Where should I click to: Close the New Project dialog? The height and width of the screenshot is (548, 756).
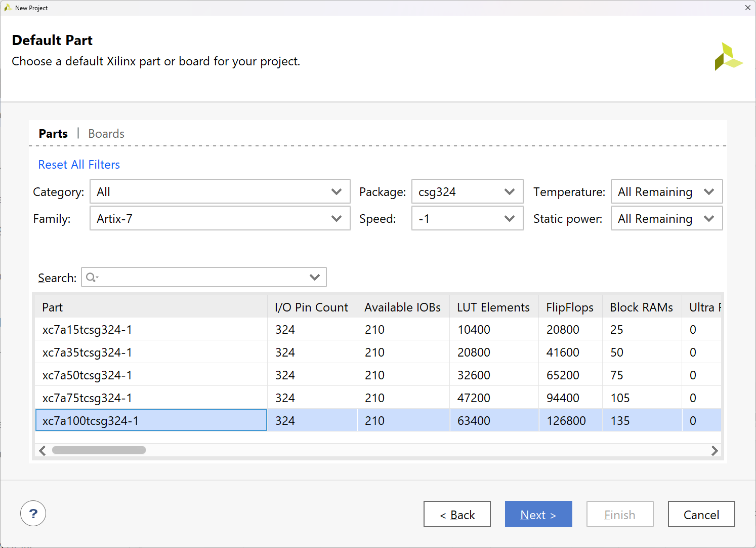point(747,8)
